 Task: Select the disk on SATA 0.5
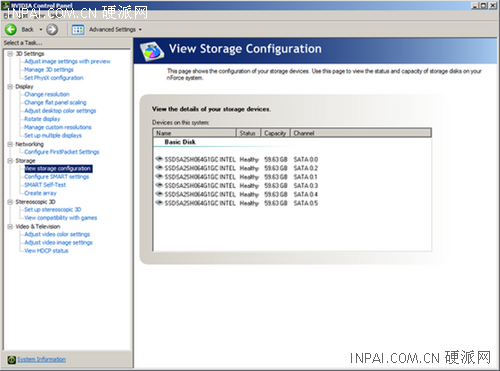[237, 203]
